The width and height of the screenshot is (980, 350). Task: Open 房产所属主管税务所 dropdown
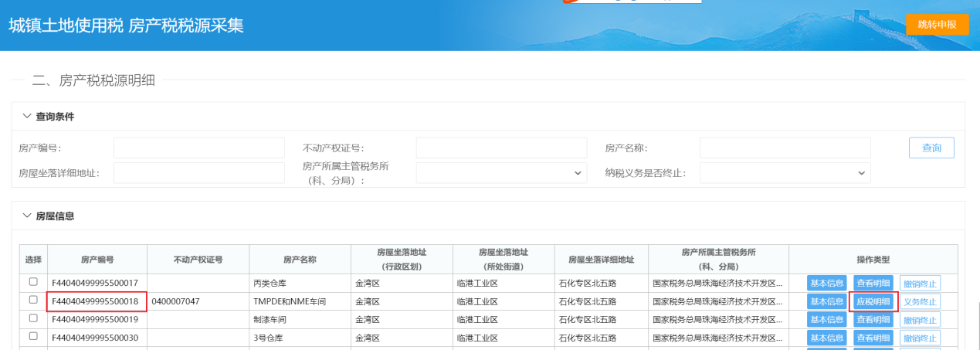[501, 174]
